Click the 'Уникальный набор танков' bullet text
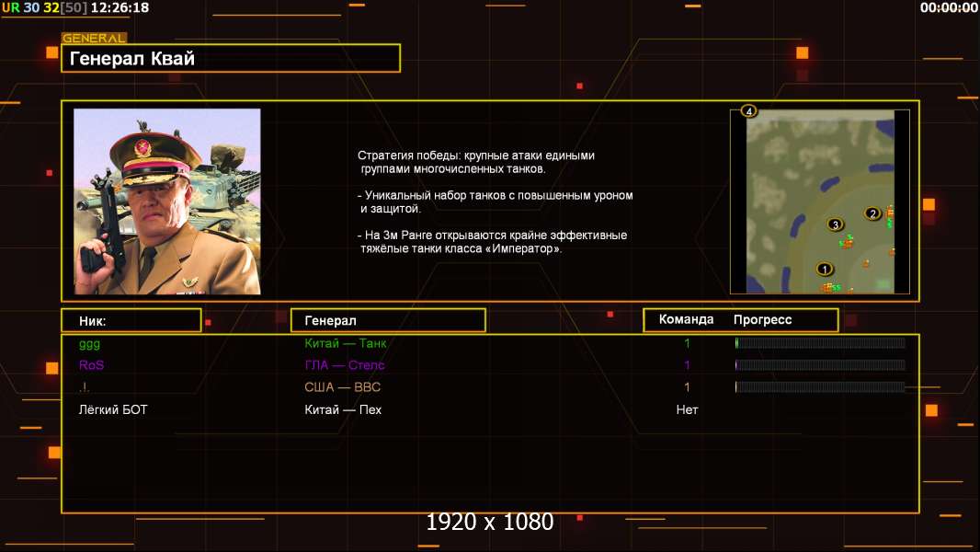Image resolution: width=980 pixels, height=552 pixels. pyautogui.click(x=495, y=201)
